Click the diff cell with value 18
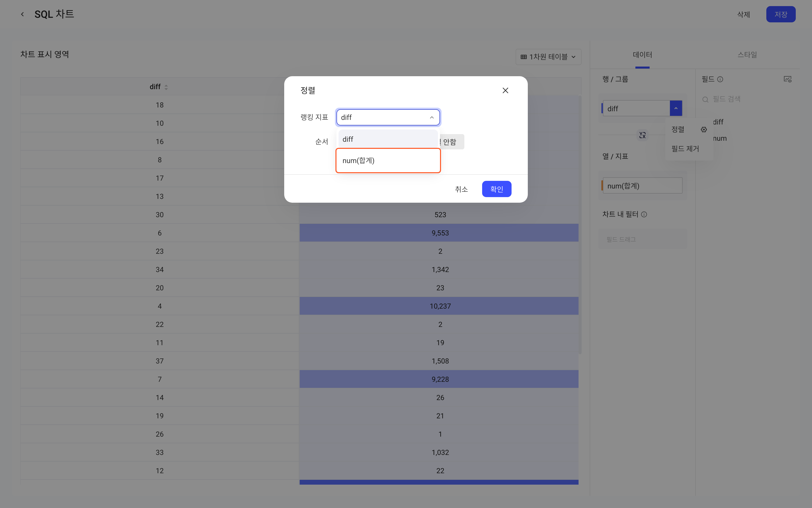This screenshot has width=812, height=508. (160, 105)
